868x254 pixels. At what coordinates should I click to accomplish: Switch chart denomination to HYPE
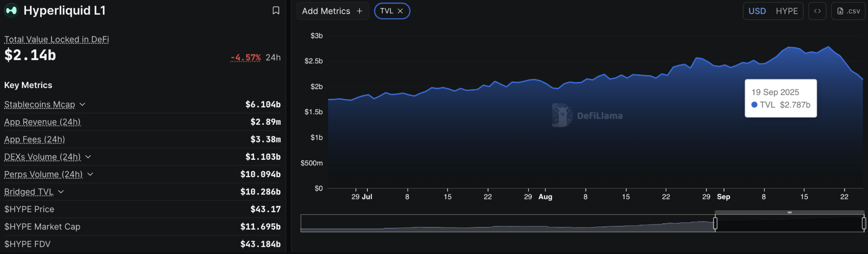pyautogui.click(x=786, y=11)
